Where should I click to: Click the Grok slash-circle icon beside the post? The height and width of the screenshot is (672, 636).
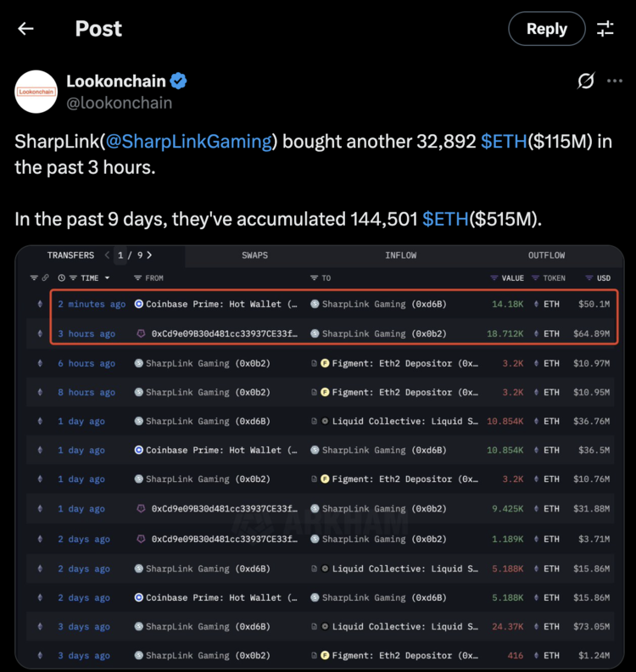(x=585, y=81)
